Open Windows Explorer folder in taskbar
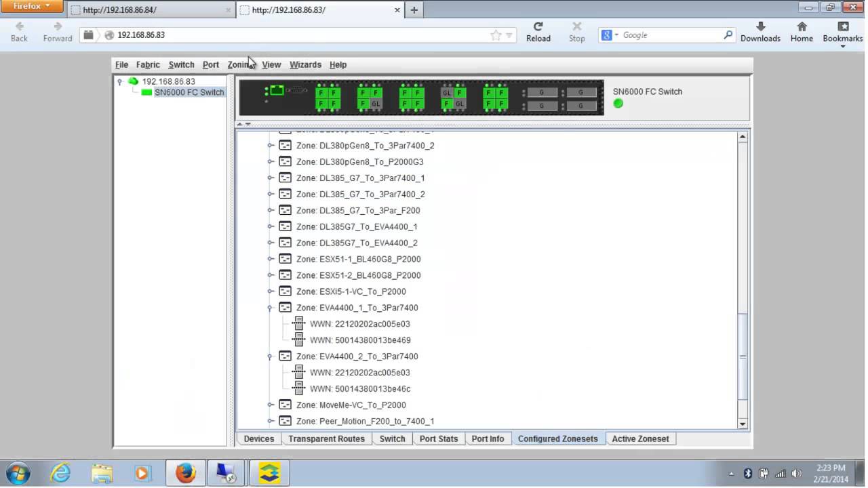This screenshot has width=868, height=488. [x=102, y=473]
